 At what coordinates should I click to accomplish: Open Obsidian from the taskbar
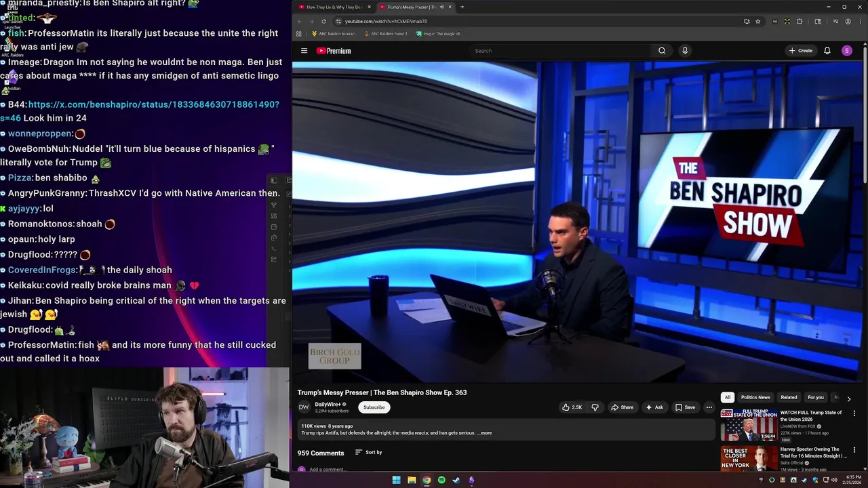point(471,480)
